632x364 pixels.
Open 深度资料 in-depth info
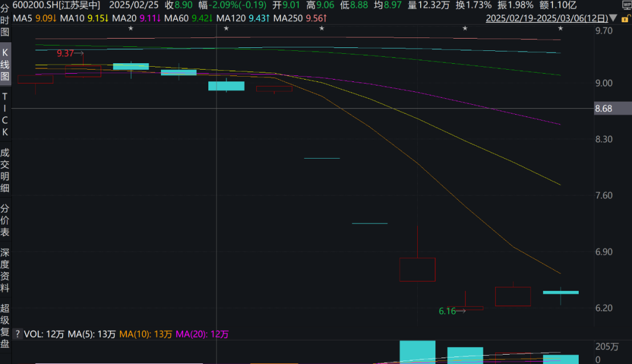[x=5, y=270]
